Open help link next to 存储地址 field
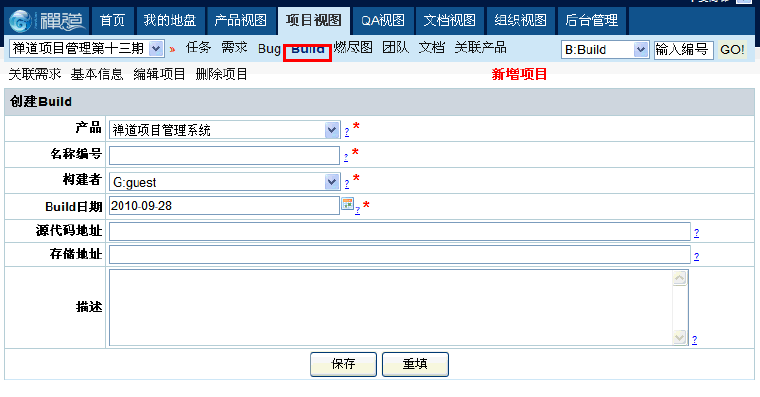The width and height of the screenshot is (760, 397). coord(697,256)
